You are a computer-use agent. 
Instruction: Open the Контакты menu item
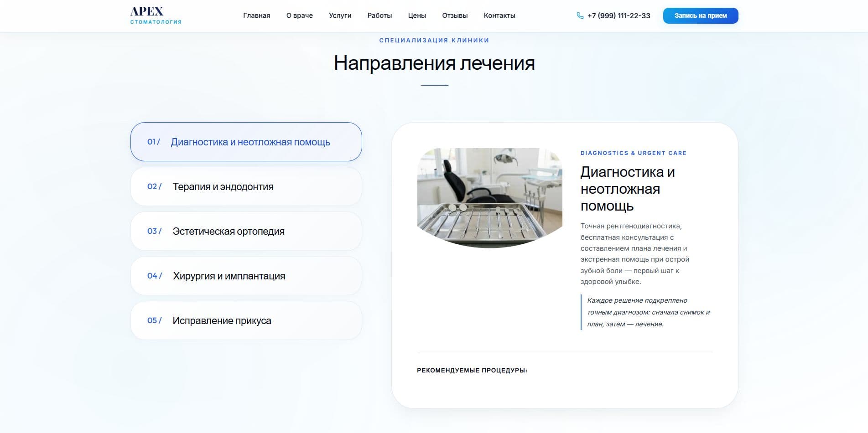499,15
